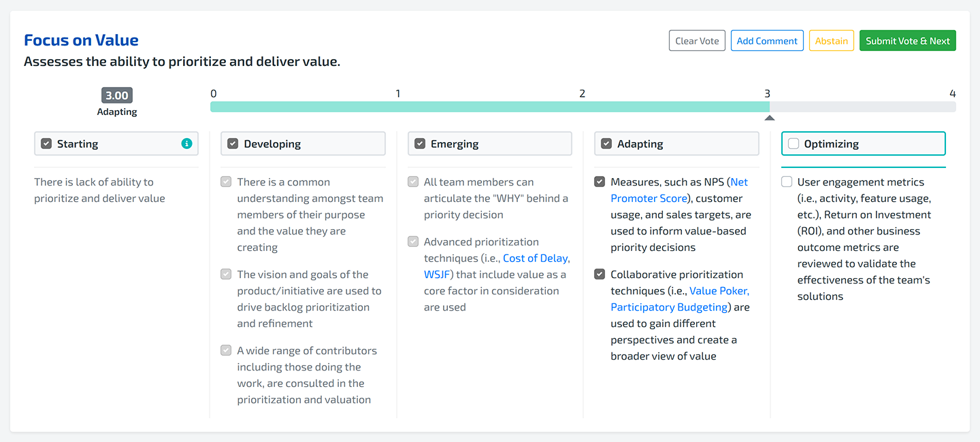Screen dimensions: 980x442
Task: Open the WSJF link
Action: pos(436,274)
